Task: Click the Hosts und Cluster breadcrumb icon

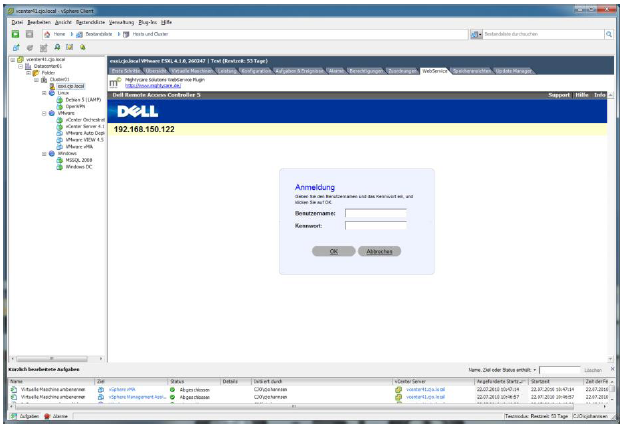Action: point(126,35)
